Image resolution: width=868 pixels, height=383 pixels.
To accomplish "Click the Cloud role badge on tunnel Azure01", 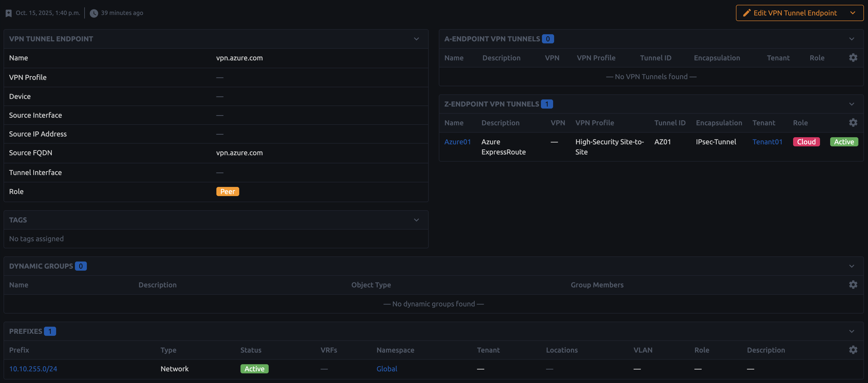I will 806,142.
